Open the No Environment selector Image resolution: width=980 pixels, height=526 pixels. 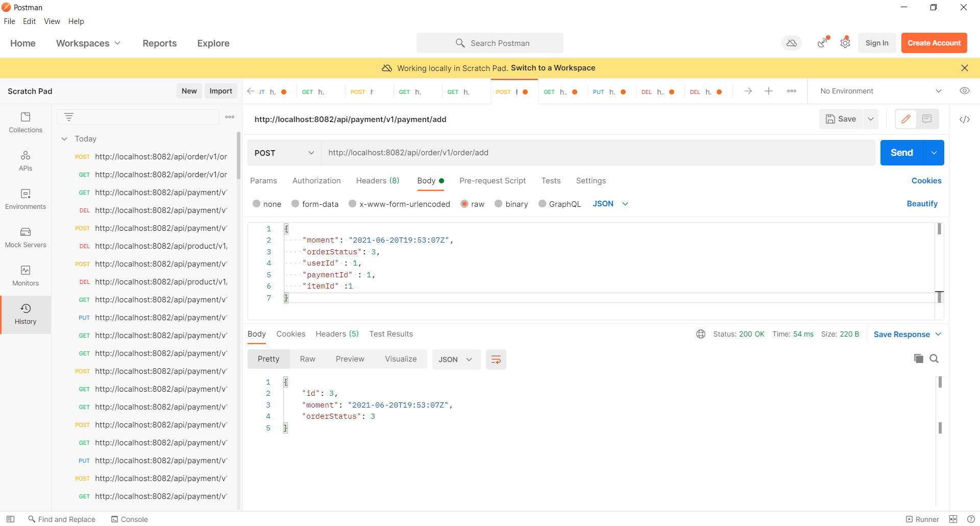point(880,91)
